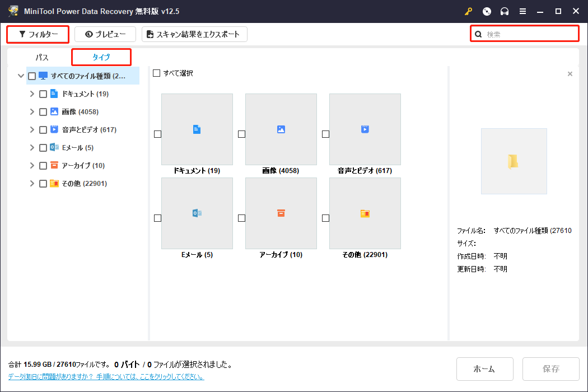The width and height of the screenshot is (588, 392).
Task: Click the folder icon beside その他 (22901)
Action: pyautogui.click(x=54, y=183)
